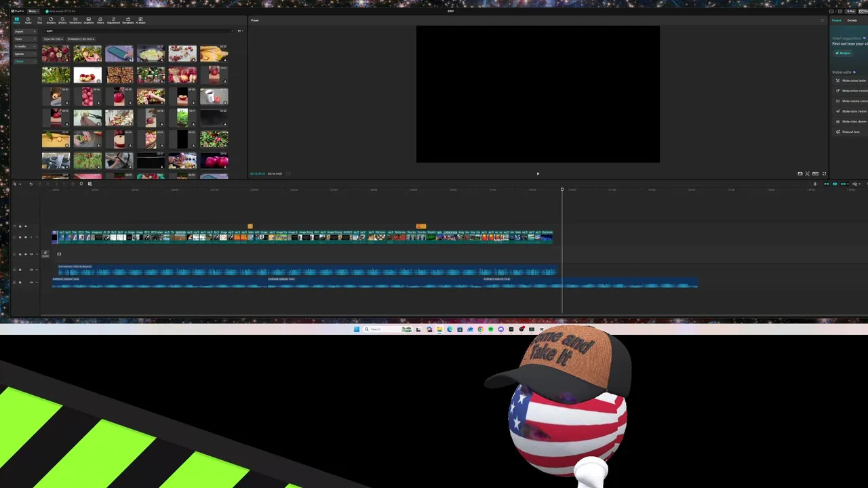Select the upper blue audio clip
This screenshot has width=868, height=488.
click(307, 270)
